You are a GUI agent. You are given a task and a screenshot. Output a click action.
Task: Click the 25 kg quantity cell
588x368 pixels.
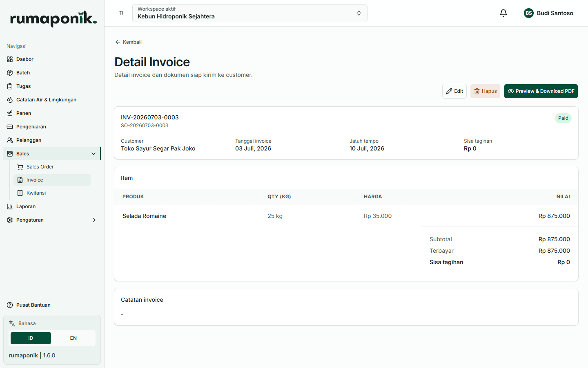tap(275, 216)
